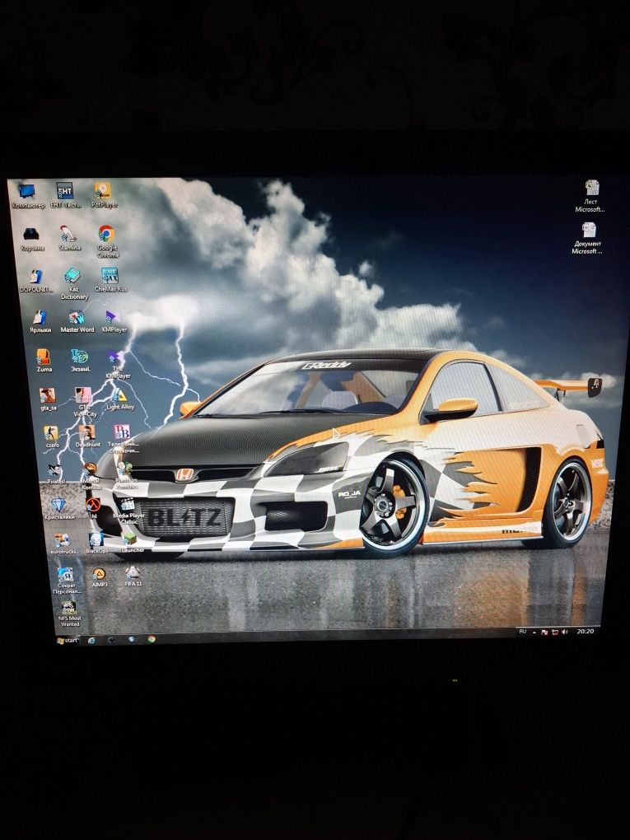
Task: Launch Master Word
Action: (77, 320)
